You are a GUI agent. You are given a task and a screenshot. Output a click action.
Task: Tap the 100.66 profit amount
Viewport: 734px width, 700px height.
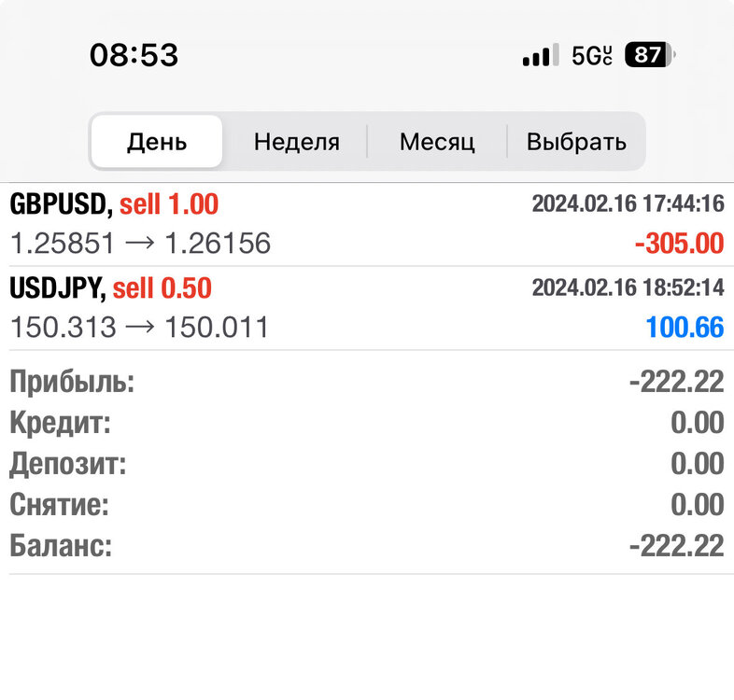pos(685,327)
